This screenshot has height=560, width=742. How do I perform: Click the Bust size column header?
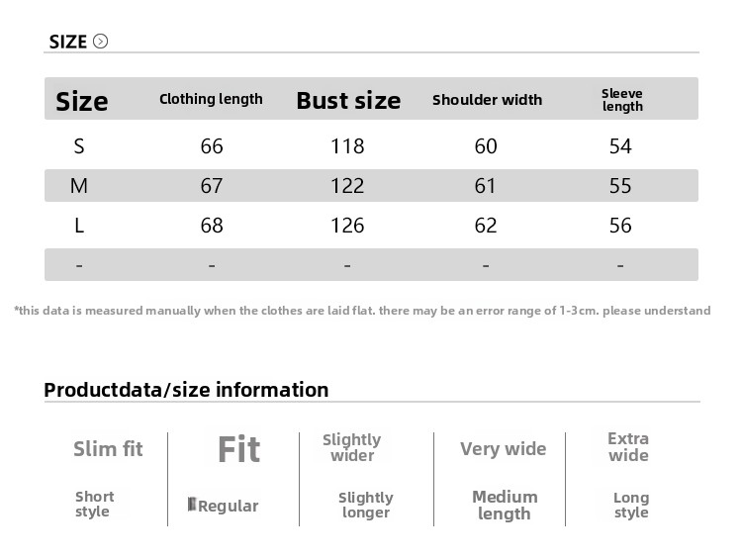[x=348, y=100]
